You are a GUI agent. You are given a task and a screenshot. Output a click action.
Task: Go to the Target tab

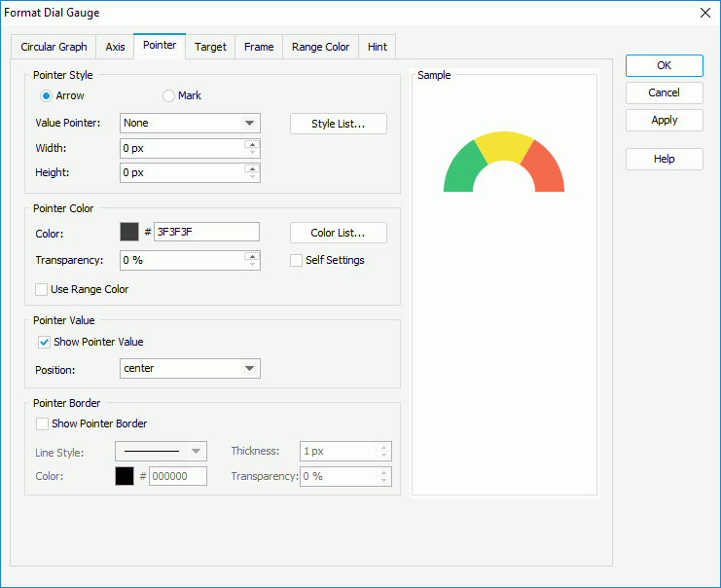(x=210, y=47)
